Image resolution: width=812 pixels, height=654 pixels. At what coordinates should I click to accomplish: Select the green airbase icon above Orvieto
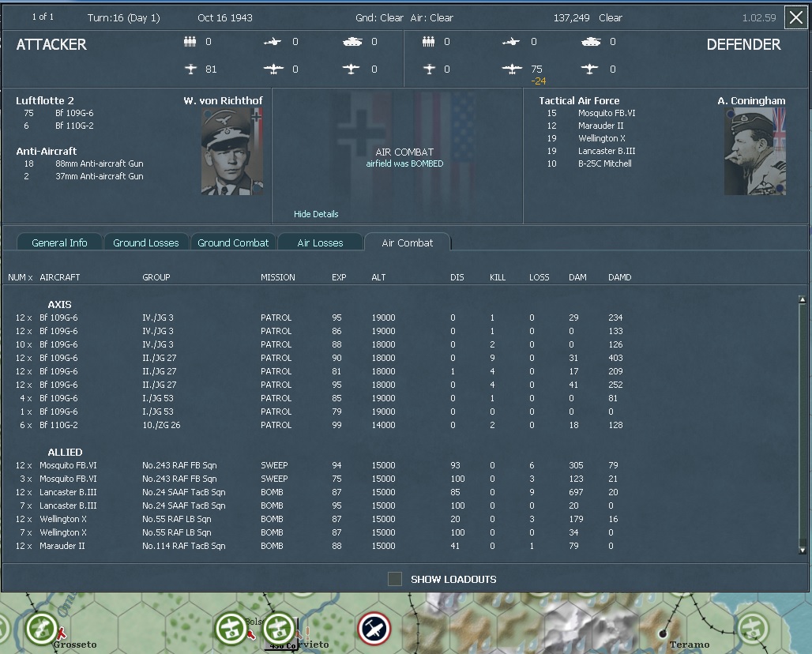coord(278,628)
